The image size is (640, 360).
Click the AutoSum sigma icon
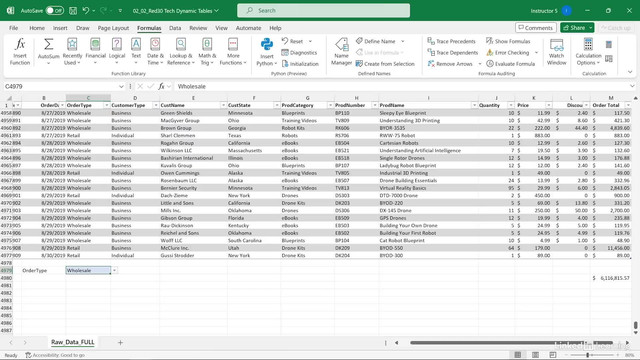coord(49,44)
